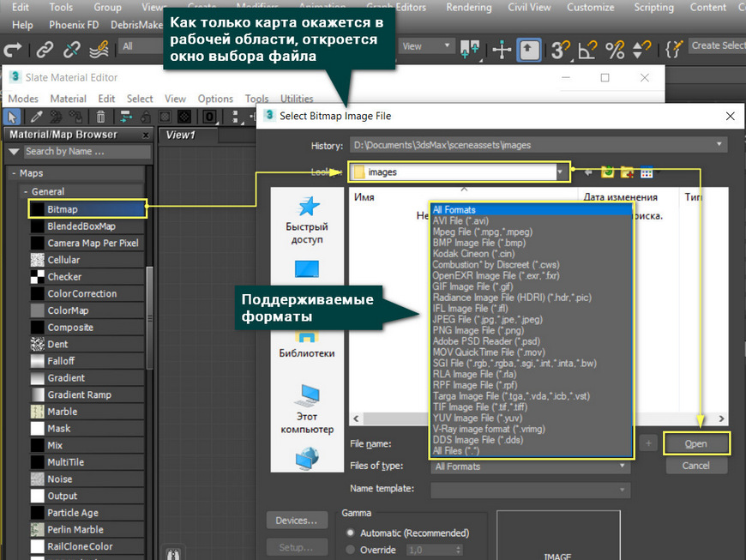Click the Unlink Selection icon
Image resolution: width=746 pixels, height=560 pixels.
[71, 49]
